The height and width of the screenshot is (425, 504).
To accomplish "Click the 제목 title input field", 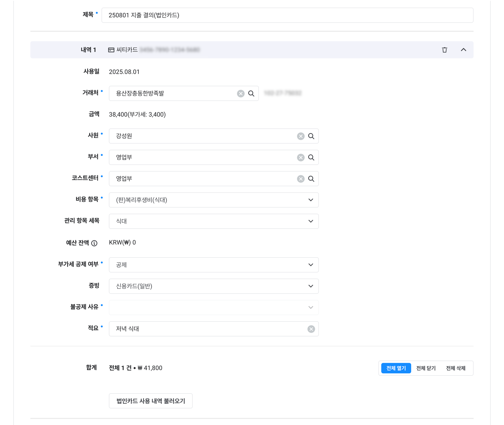I will 287,15.
